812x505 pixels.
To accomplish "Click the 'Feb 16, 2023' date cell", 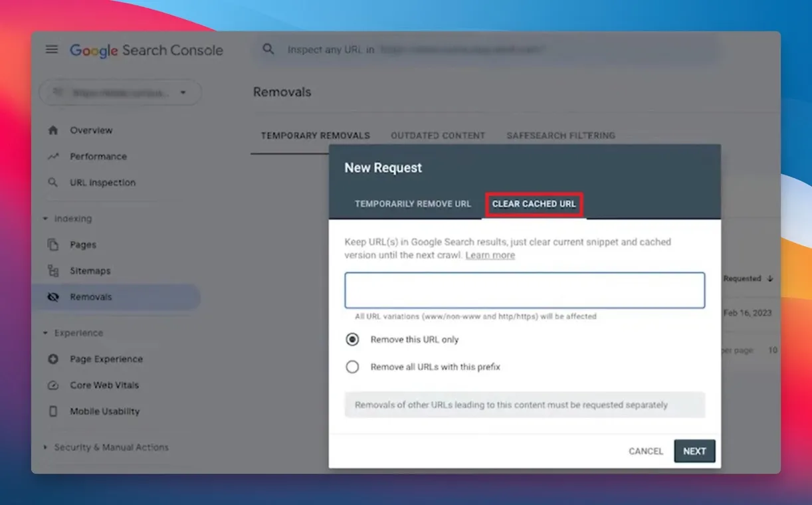I will tap(748, 313).
